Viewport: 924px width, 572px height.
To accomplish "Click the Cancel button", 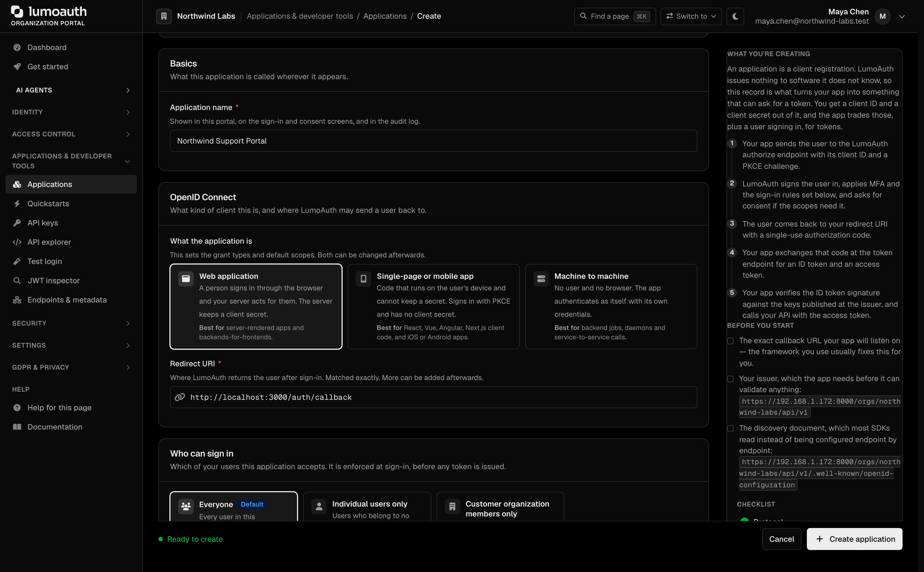I will pos(781,539).
